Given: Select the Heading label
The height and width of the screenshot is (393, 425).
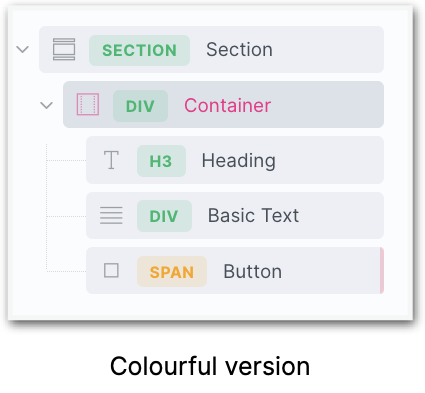Looking at the screenshot, I should [x=239, y=161].
